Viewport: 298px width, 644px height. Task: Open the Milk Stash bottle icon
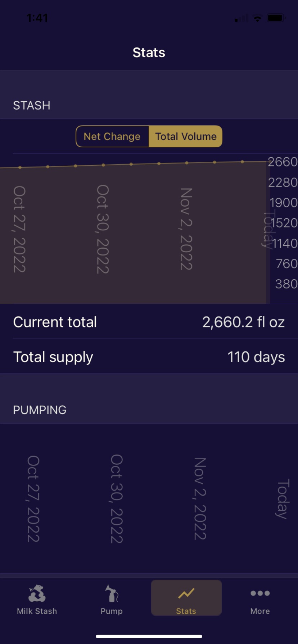(37, 593)
